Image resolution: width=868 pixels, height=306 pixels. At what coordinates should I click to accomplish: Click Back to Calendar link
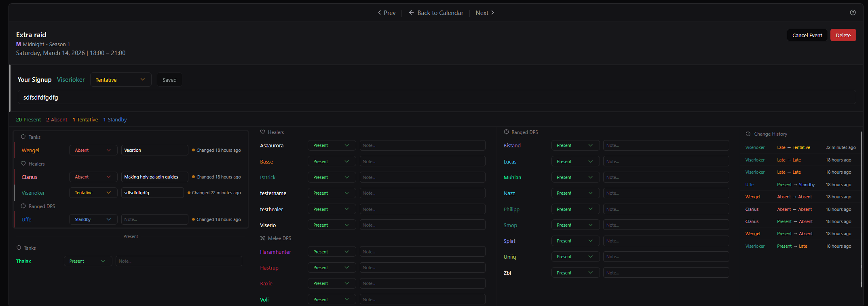click(436, 13)
